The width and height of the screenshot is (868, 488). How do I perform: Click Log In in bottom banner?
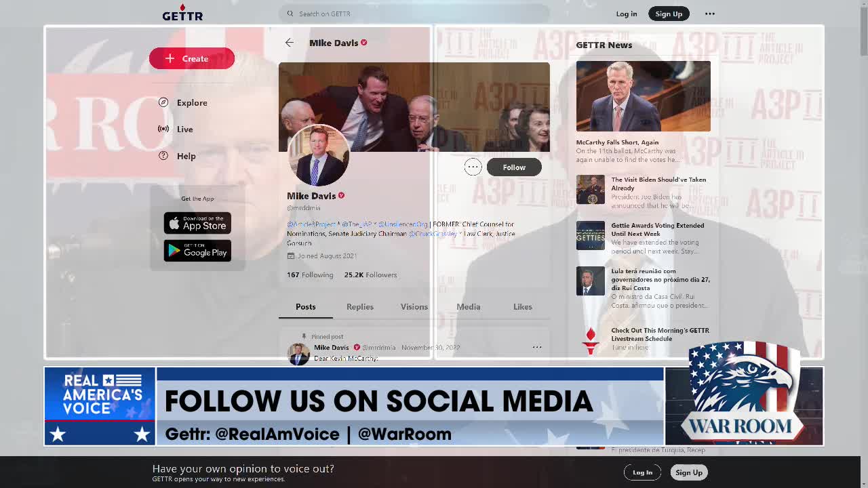pos(642,472)
